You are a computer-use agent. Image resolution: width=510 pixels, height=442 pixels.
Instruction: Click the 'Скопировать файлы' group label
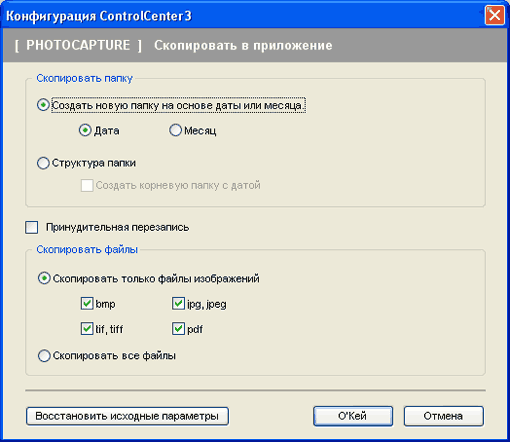pos(87,249)
